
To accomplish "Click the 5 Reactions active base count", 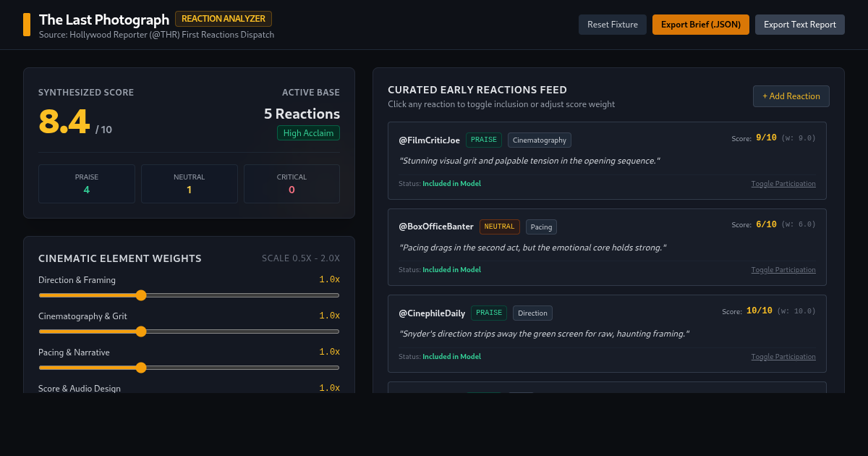I will 302,114.
